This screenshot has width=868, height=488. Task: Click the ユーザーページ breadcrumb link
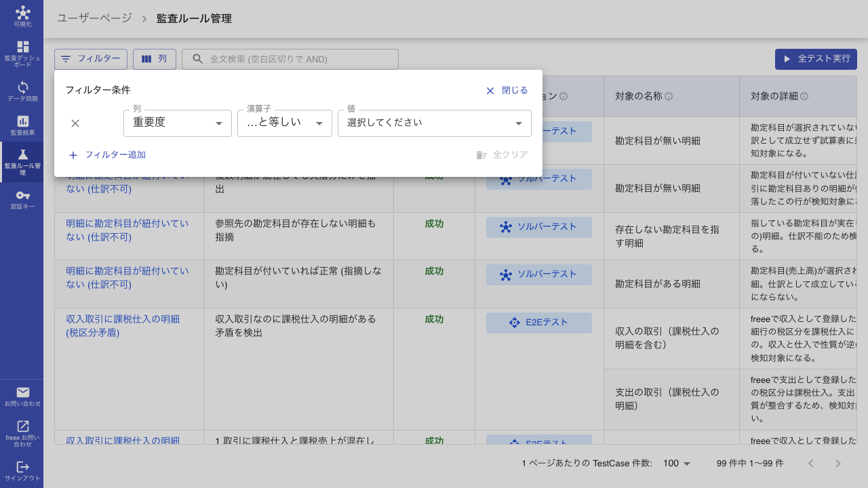point(95,18)
